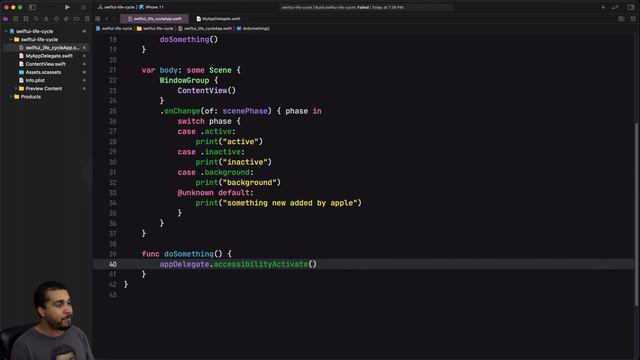The image size is (640, 360).
Task: Show the source control navigator
Action: pyautogui.click(x=16, y=19)
